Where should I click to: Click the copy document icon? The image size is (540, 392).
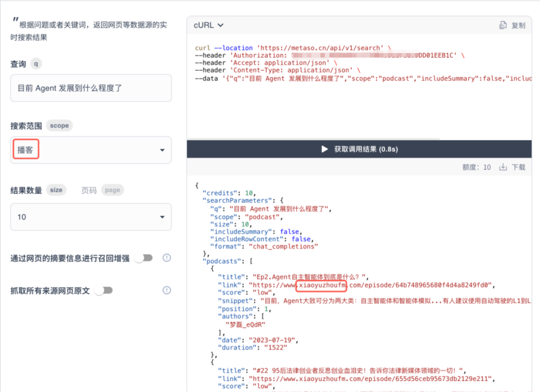pyautogui.click(x=503, y=25)
